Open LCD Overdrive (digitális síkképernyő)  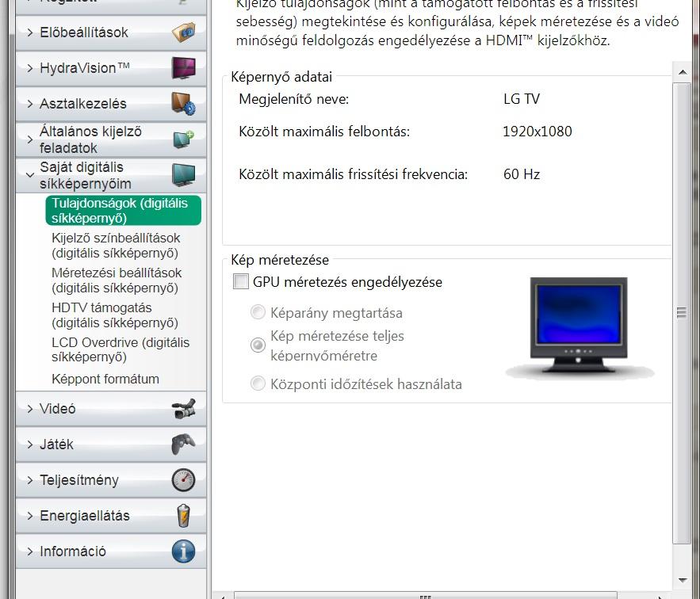(x=120, y=349)
